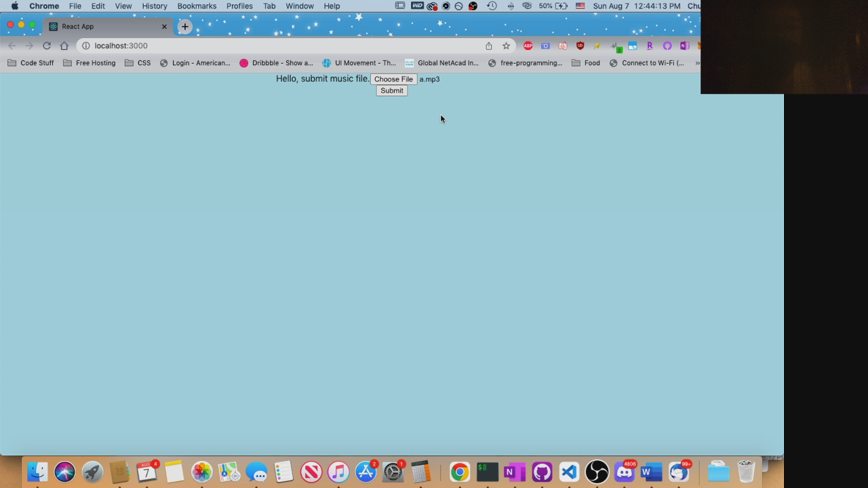Open the Free Hosting bookmarks folder

click(x=89, y=63)
